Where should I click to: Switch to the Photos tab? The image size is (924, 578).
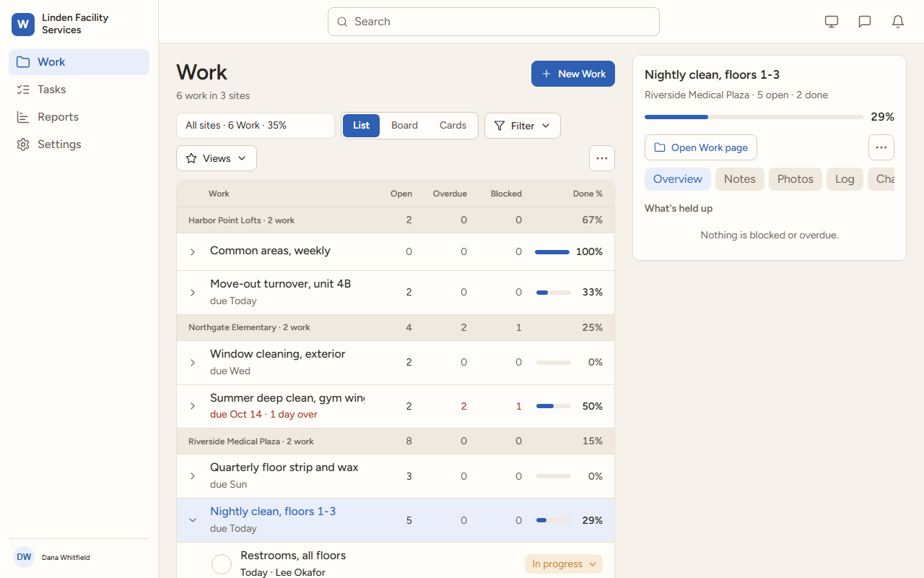pos(796,179)
